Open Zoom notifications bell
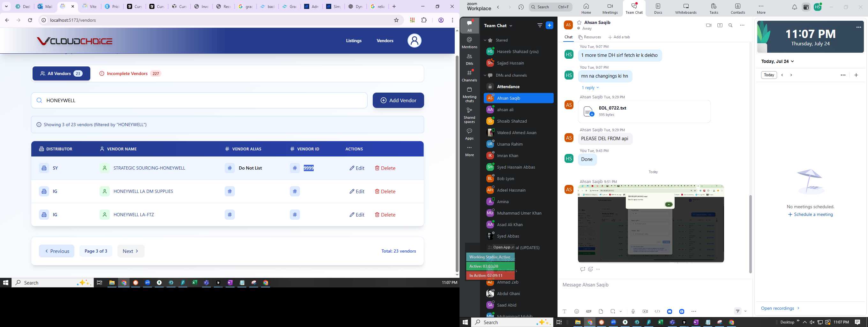868x327 pixels. point(795,7)
